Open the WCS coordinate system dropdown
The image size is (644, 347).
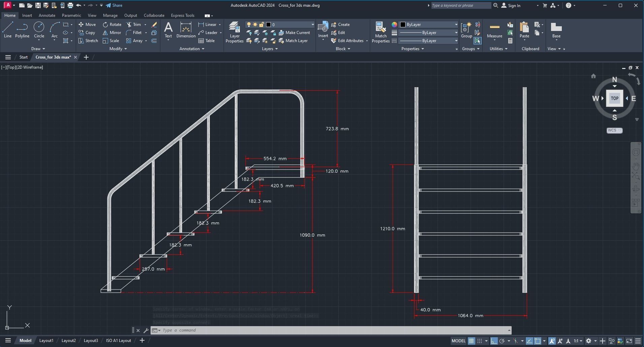click(614, 130)
